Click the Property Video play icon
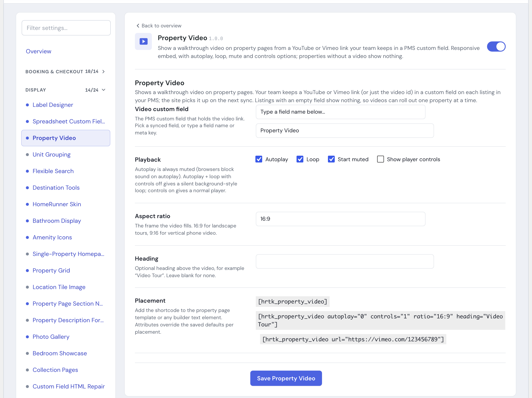Screen dimensions: 532x398 click(143, 41)
